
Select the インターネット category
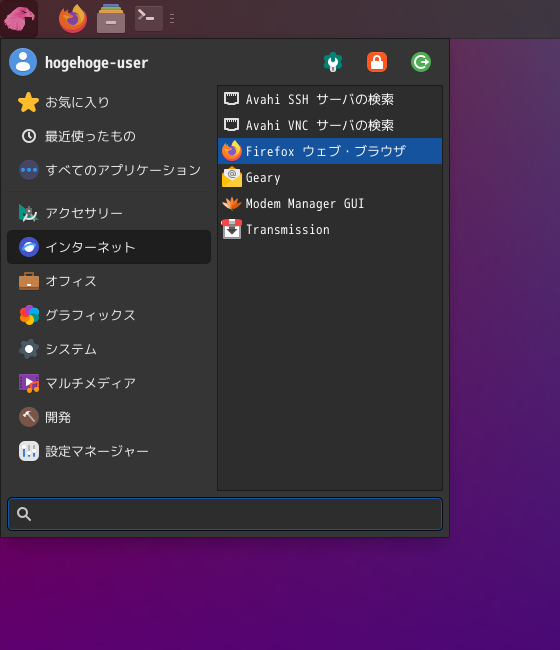[x=109, y=247]
